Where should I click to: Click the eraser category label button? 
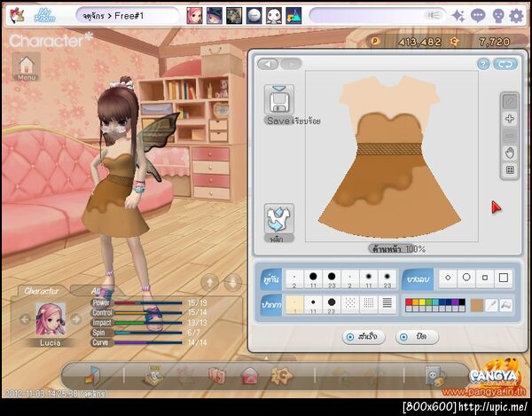[x=418, y=279]
